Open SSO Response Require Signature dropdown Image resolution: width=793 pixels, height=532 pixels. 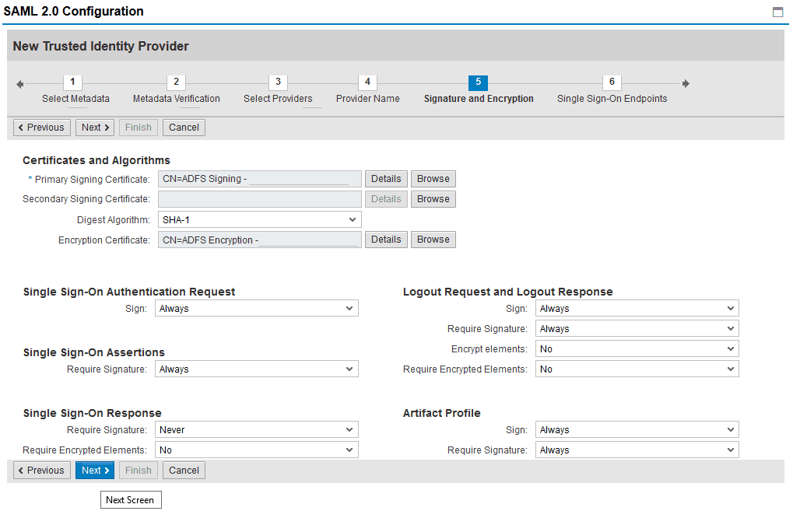(x=256, y=430)
